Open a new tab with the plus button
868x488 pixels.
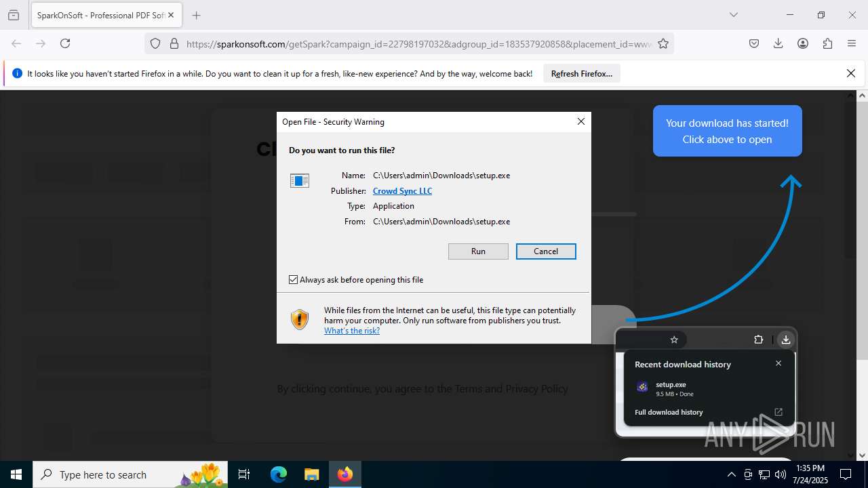(x=196, y=15)
